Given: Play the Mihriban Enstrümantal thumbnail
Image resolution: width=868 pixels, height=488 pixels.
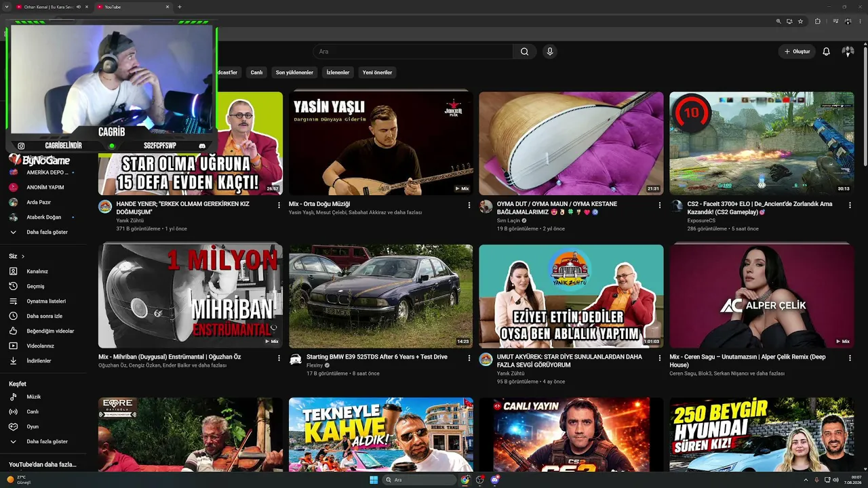Looking at the screenshot, I should click(x=191, y=296).
